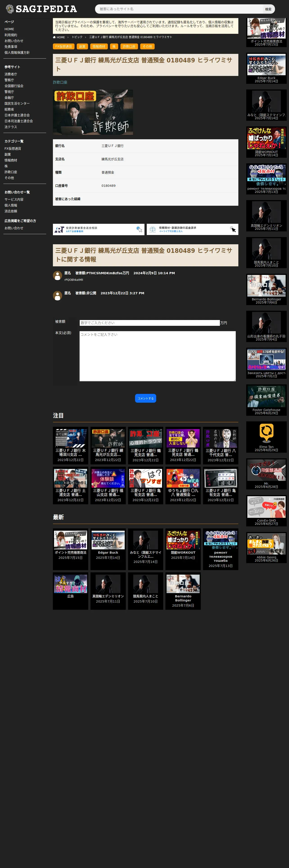Open 国民生活センター reference link
Viewport: 289px width, 868px height.
17,103
